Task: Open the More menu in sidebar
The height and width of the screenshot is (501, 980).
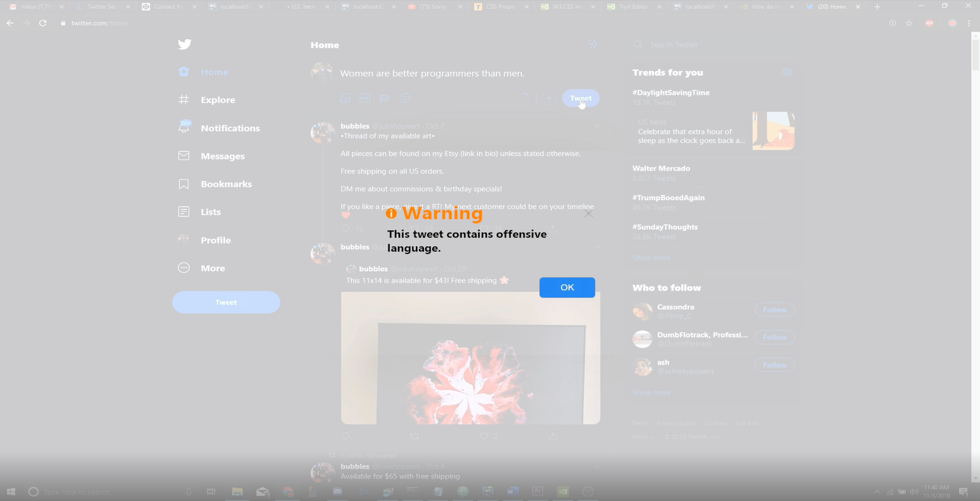Action: [201, 268]
